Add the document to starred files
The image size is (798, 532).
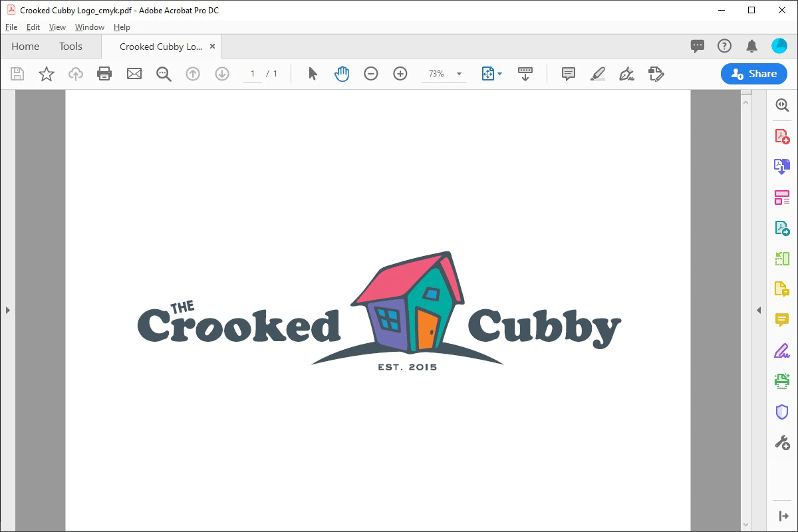(x=47, y=74)
